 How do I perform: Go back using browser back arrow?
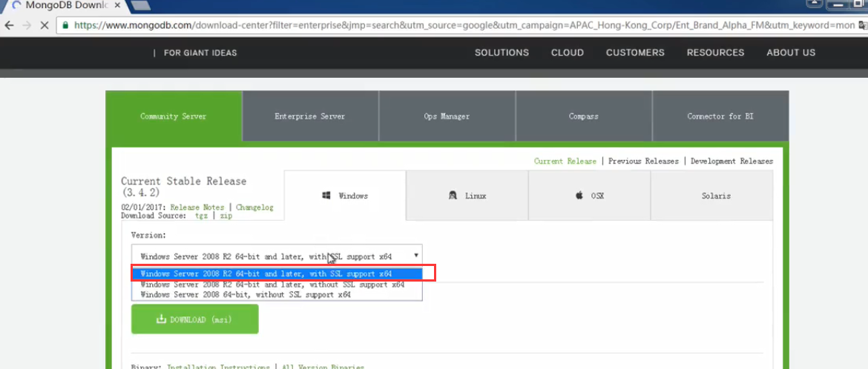coord(9,25)
